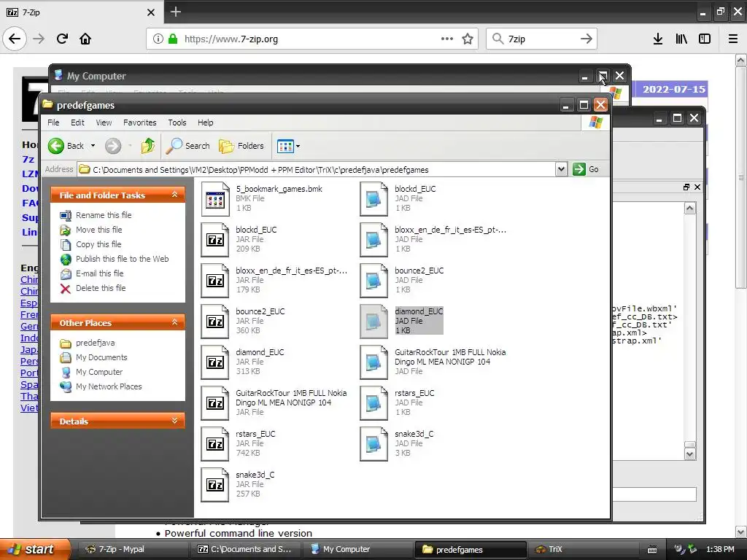
Task: Select the GuitarRockTour JAR file icon
Action: tap(215, 403)
